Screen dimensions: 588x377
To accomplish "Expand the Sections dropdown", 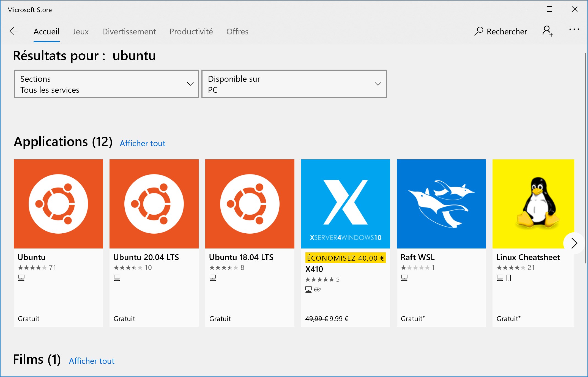I will tap(106, 84).
